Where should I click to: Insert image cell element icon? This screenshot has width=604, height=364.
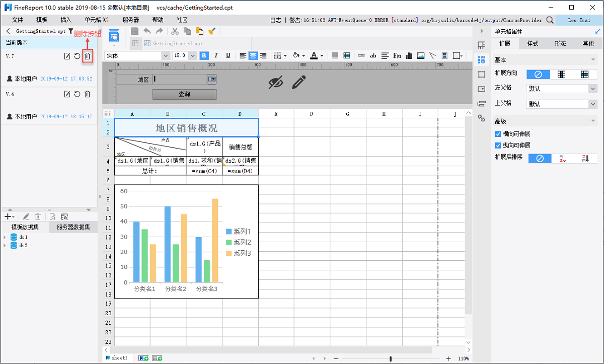pyautogui.click(x=421, y=55)
